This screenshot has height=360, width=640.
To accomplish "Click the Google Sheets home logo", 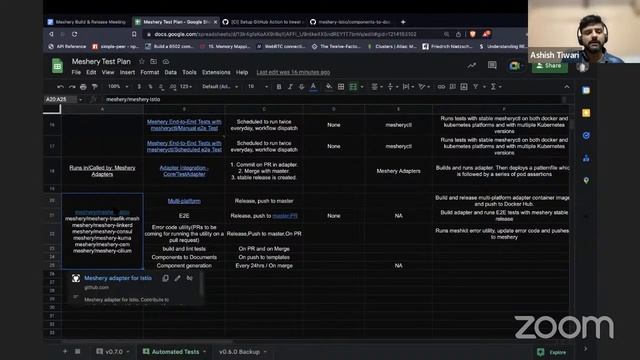I will (x=58, y=66).
